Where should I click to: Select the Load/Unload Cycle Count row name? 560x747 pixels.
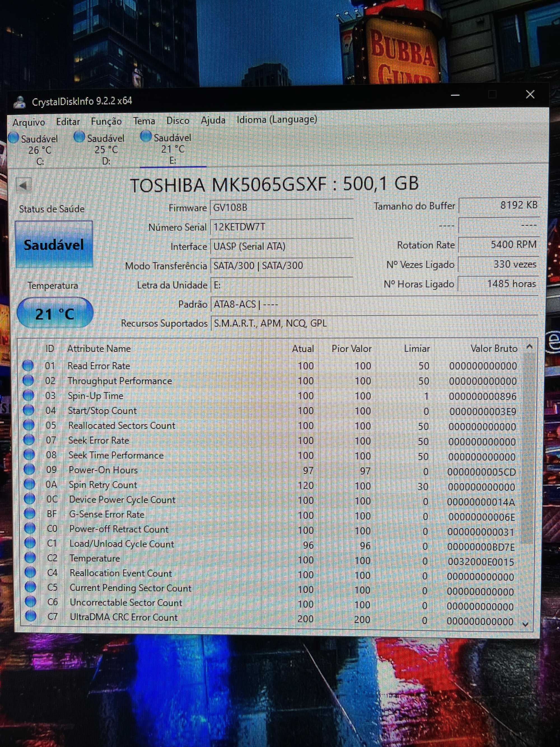(x=122, y=544)
